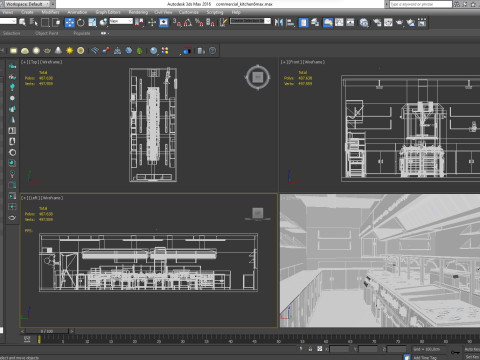
Task: Open the Rendering menu
Action: point(138,12)
